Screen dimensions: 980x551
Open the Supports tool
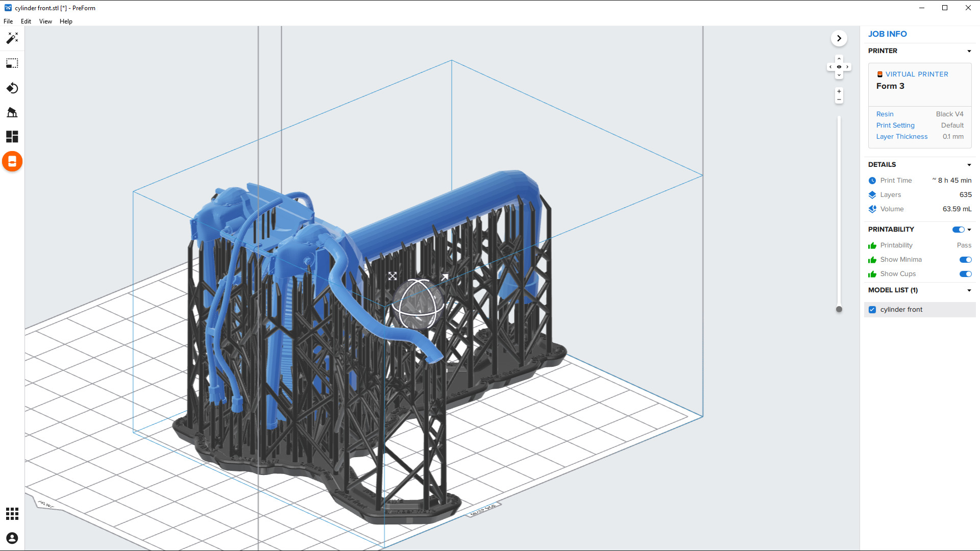12,113
